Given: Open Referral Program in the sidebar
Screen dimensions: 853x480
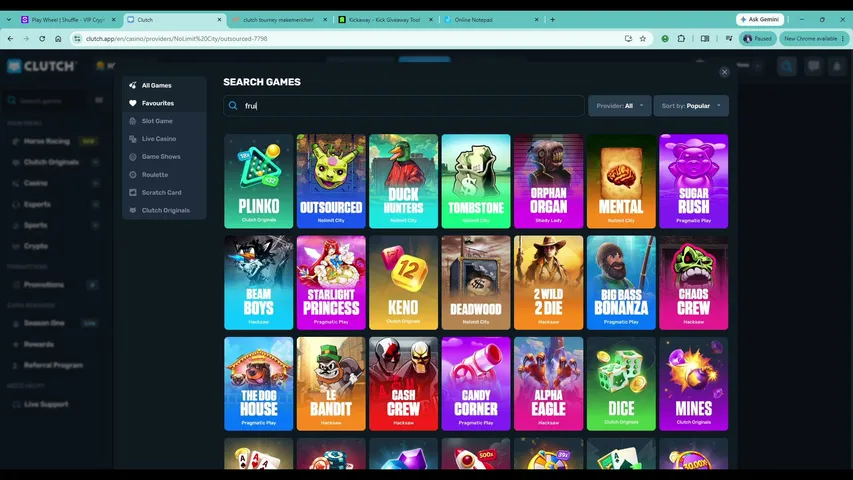Looking at the screenshot, I should [x=54, y=365].
